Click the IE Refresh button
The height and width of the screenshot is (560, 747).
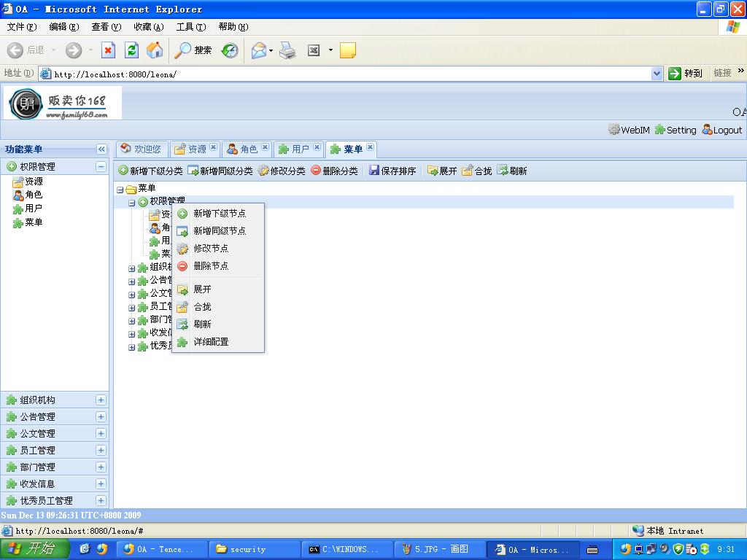point(131,50)
